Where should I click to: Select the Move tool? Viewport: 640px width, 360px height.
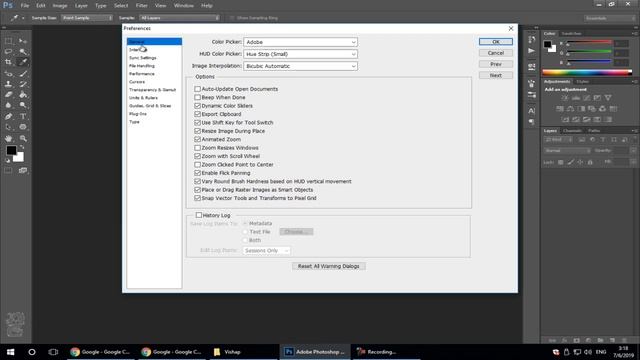pos(23,41)
